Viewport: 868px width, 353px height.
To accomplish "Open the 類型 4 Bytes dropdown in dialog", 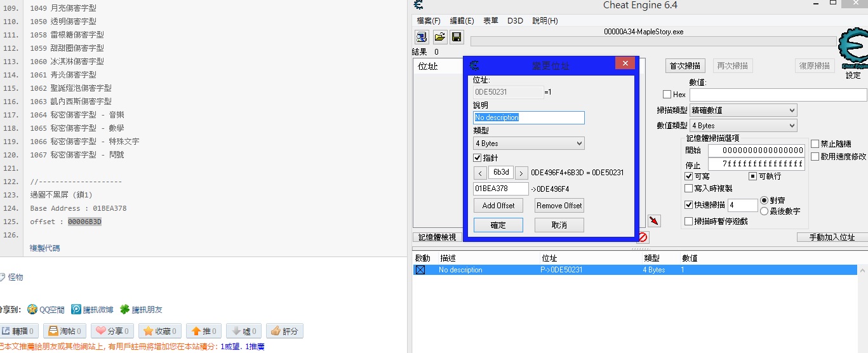I will pos(529,143).
